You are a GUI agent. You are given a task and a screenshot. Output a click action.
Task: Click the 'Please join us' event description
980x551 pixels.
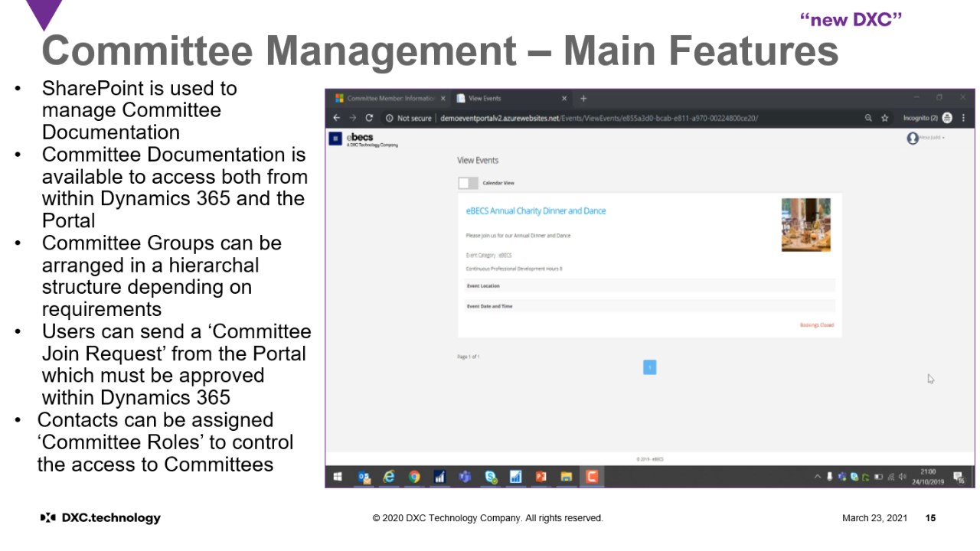(x=518, y=236)
